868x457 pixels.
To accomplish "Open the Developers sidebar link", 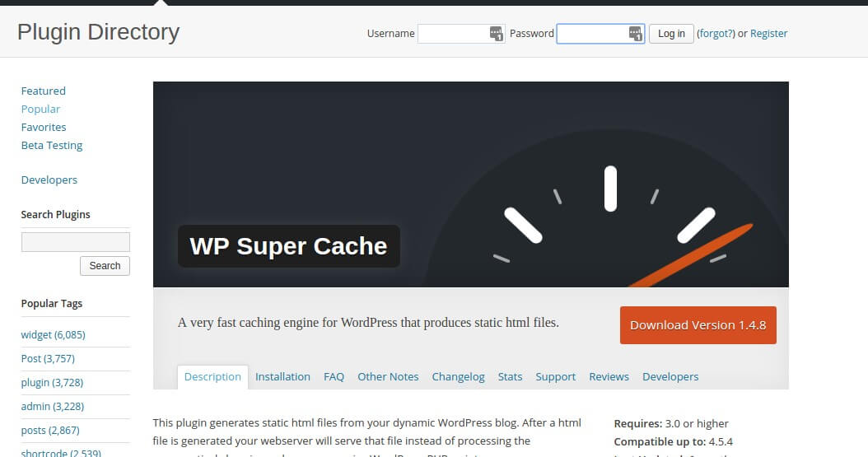I will pos(49,180).
